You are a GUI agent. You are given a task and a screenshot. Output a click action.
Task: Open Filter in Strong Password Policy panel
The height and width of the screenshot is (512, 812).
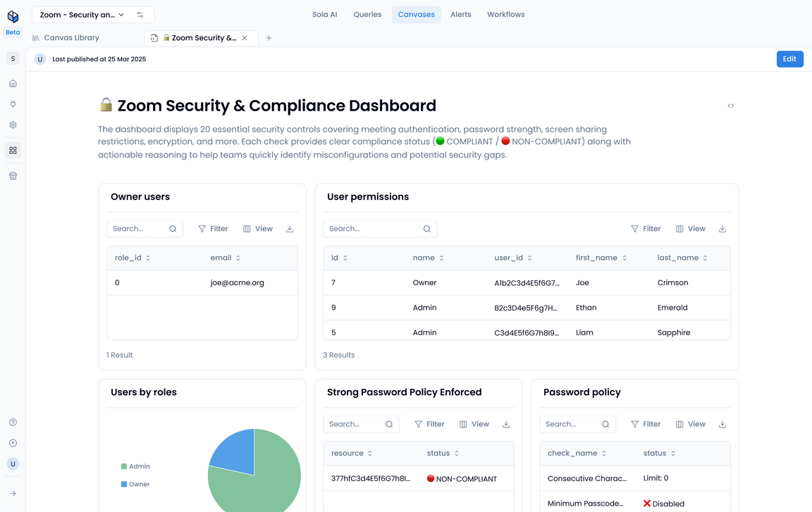429,424
